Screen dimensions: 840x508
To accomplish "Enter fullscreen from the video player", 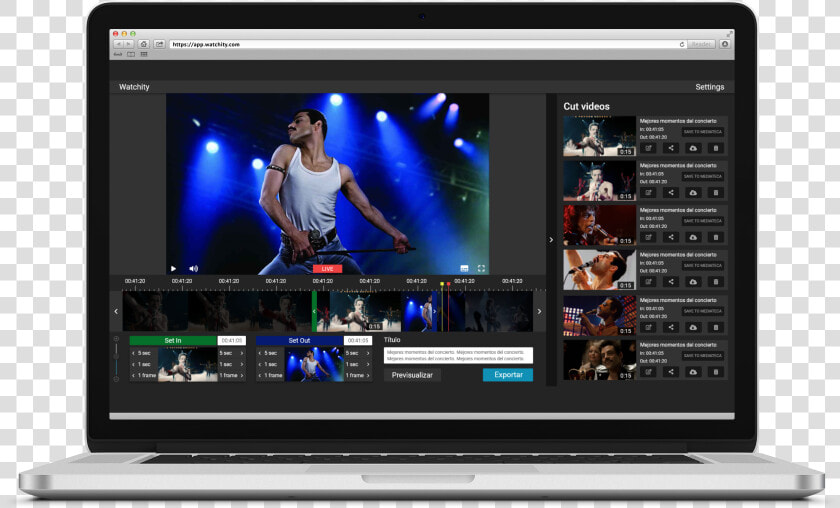I will tap(481, 268).
